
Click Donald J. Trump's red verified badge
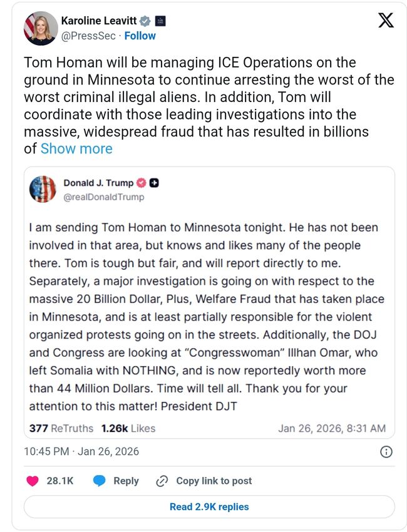(142, 183)
